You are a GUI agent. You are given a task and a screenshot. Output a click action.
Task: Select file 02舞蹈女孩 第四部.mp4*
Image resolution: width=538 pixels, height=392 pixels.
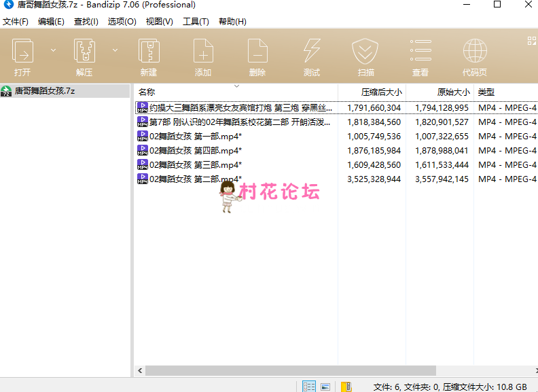click(196, 151)
